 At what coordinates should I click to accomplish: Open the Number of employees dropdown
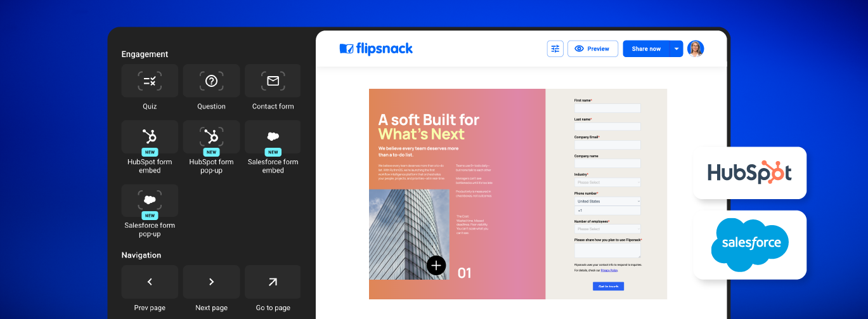click(x=607, y=229)
